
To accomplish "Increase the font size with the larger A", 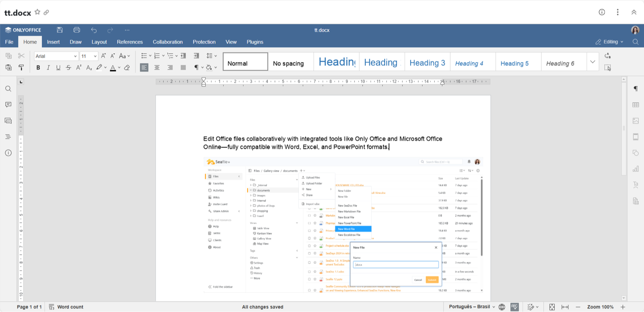I will 103,56.
